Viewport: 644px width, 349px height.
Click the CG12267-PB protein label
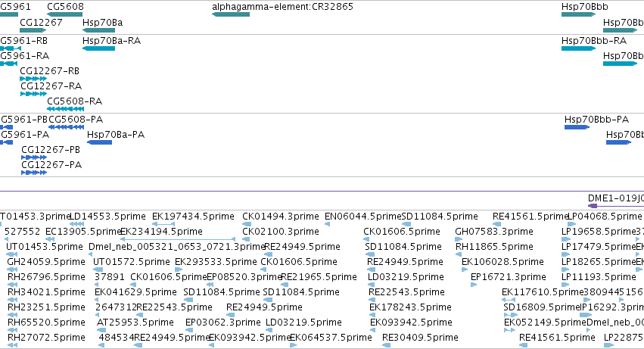coord(51,150)
